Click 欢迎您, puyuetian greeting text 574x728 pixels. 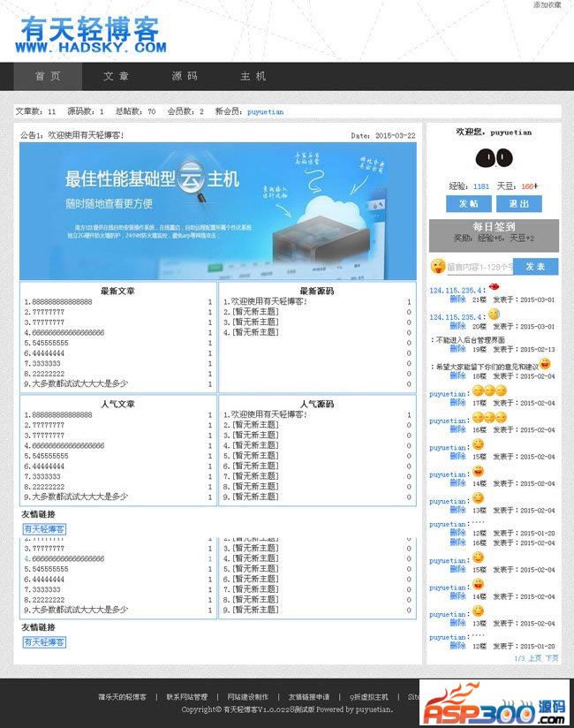click(x=494, y=133)
